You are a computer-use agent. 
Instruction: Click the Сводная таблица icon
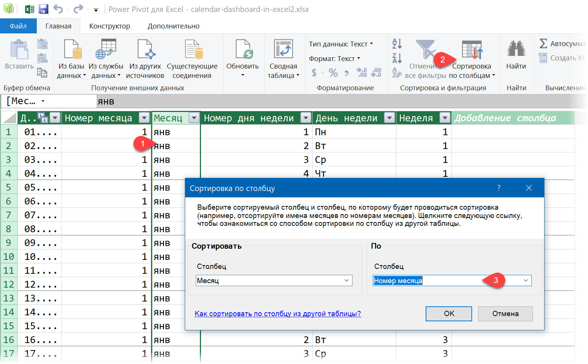[x=283, y=49]
